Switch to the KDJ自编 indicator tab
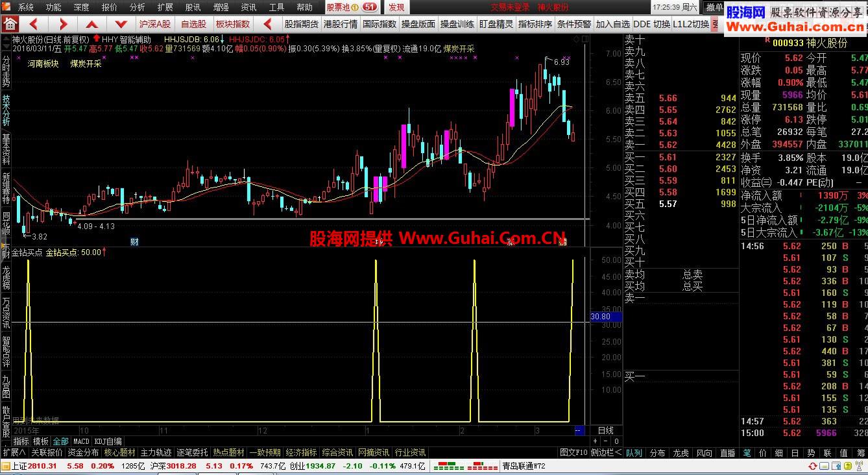Image resolution: width=868 pixels, height=475 pixels. click(108, 441)
